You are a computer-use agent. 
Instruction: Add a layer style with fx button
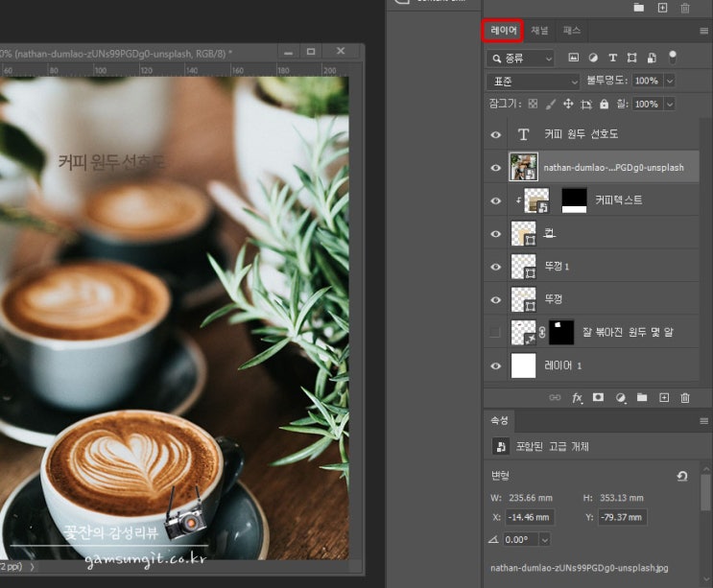point(577,398)
